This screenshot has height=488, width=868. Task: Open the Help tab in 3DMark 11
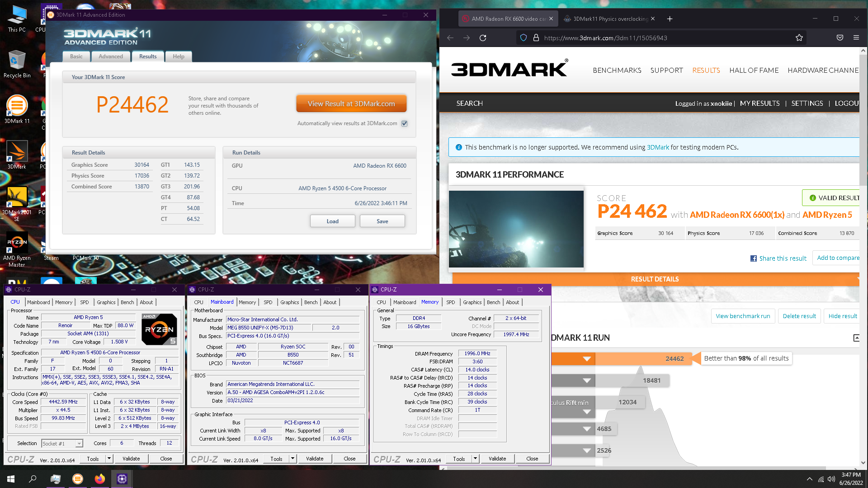(x=179, y=56)
